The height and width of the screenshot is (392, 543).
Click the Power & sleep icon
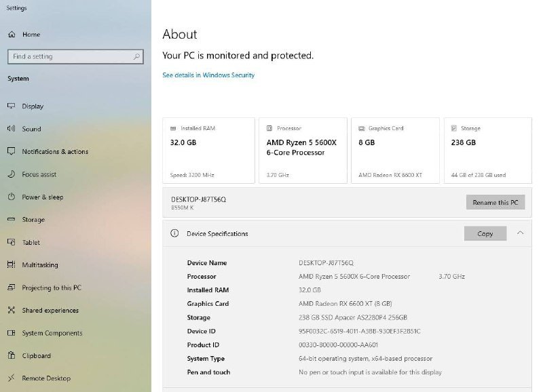[x=12, y=197]
